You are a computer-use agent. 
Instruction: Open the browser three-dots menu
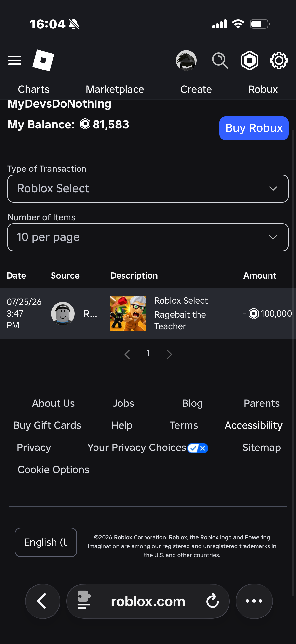click(x=254, y=601)
